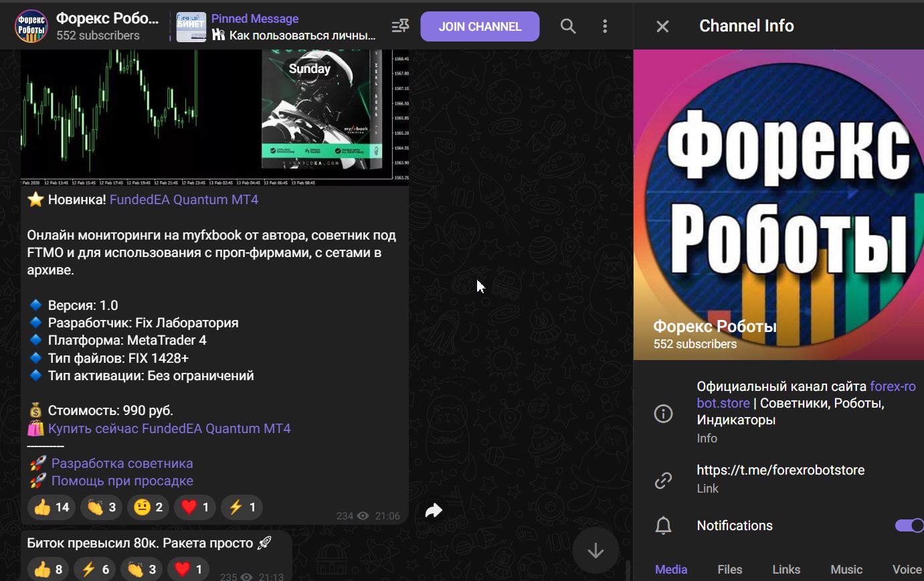Switch to the Links tab
The height and width of the screenshot is (581, 924).
click(x=786, y=569)
